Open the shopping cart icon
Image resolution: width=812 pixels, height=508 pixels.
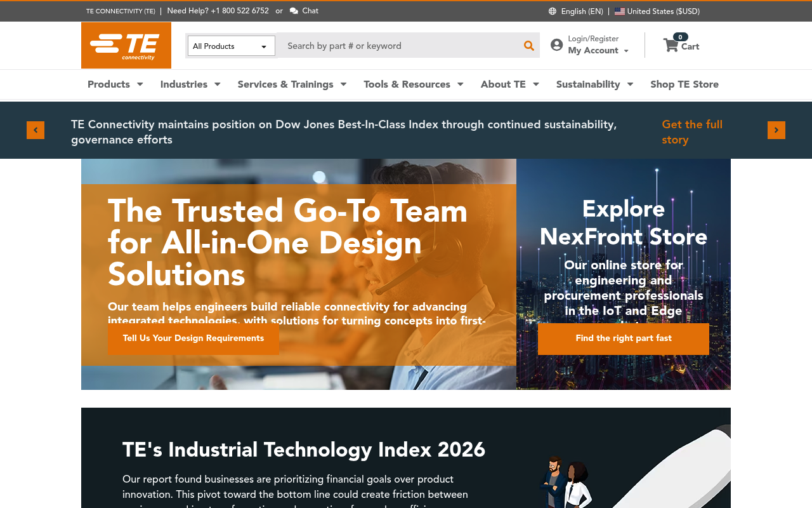[x=671, y=45]
